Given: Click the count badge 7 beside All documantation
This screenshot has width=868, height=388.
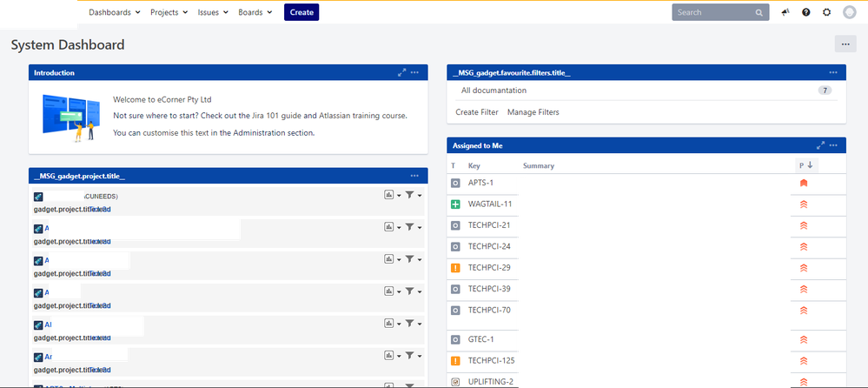Looking at the screenshot, I should 825,90.
